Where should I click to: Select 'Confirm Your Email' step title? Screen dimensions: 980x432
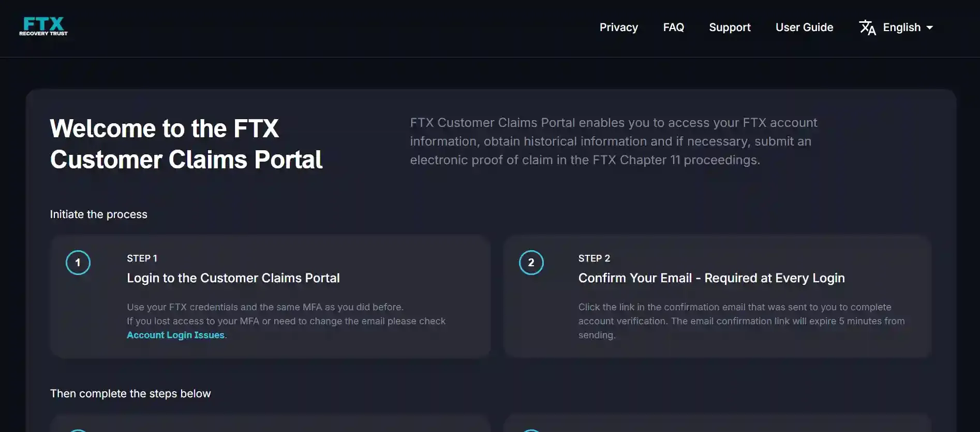pyautogui.click(x=711, y=278)
